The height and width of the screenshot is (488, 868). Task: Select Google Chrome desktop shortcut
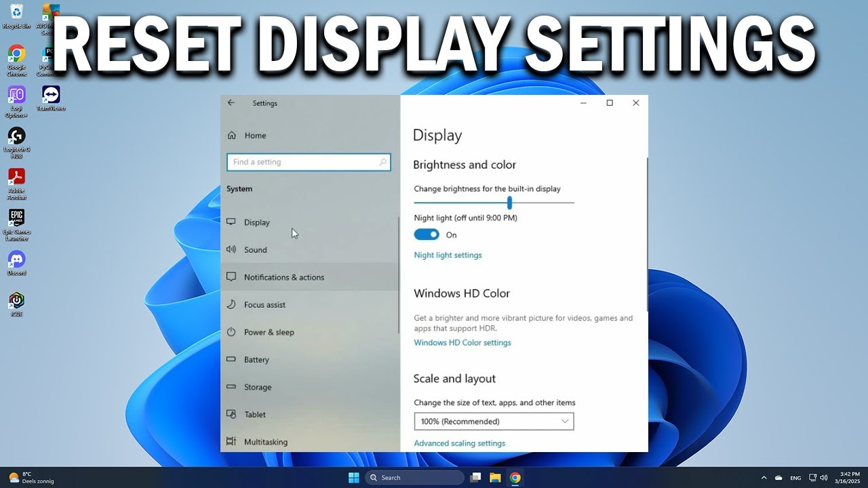[x=16, y=60]
